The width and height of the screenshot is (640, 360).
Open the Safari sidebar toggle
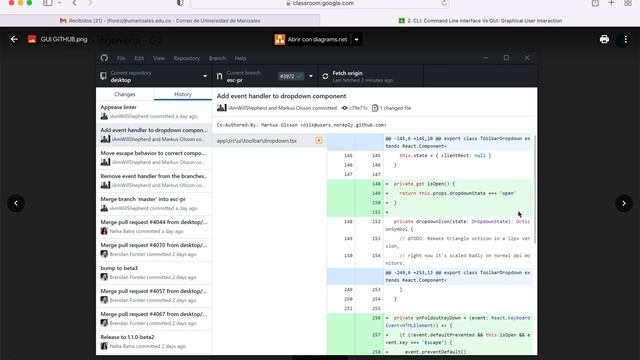[x=48, y=3]
